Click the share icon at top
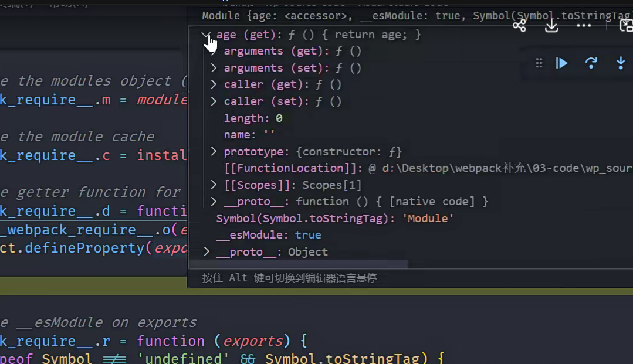Screen dimensions: 633x364 pyautogui.click(x=519, y=25)
